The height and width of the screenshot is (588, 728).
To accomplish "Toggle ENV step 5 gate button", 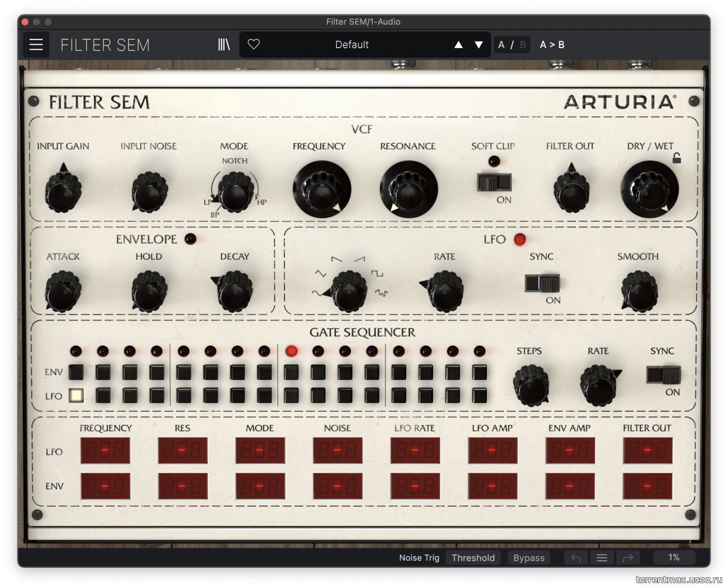I will pyautogui.click(x=183, y=372).
